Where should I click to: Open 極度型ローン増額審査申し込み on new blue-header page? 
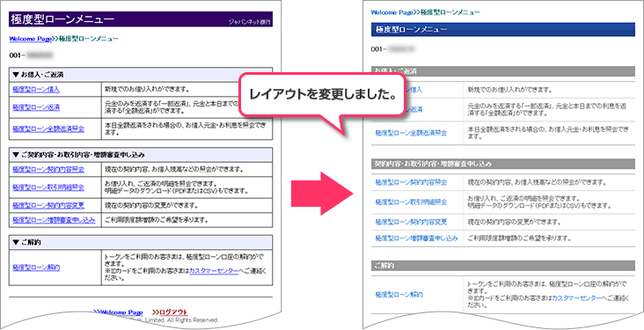click(x=416, y=238)
